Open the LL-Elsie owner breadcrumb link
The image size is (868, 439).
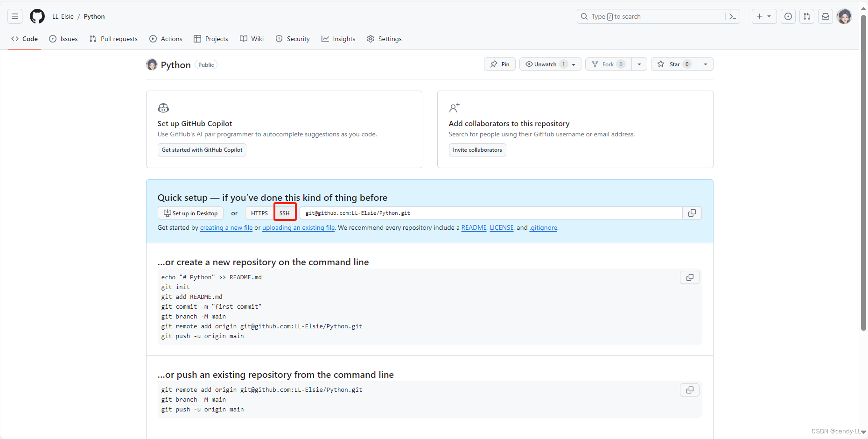[63, 16]
